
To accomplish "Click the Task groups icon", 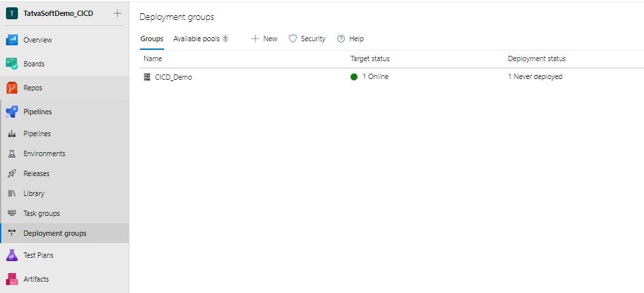I will (12, 213).
